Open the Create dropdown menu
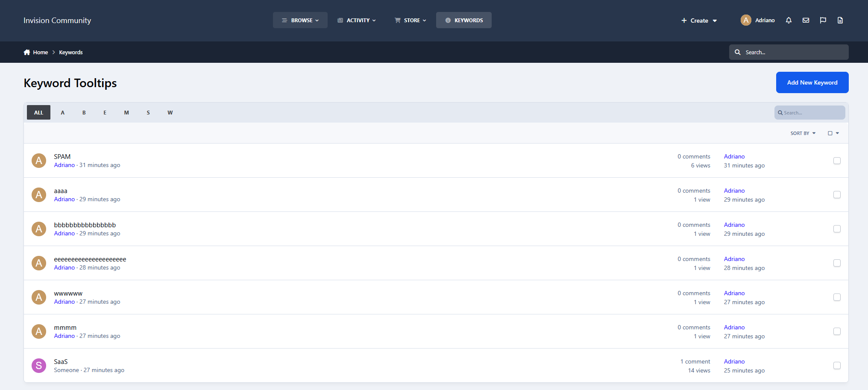 699,21
